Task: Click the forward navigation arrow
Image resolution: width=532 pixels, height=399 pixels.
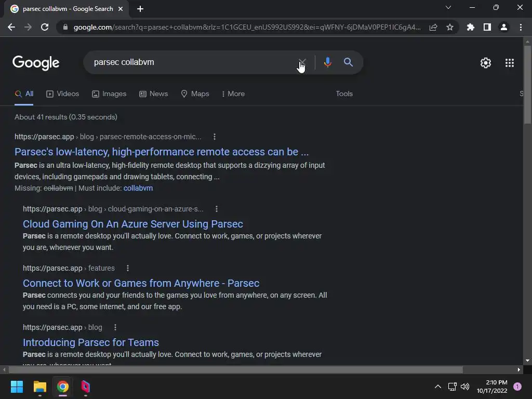Action: [28, 27]
